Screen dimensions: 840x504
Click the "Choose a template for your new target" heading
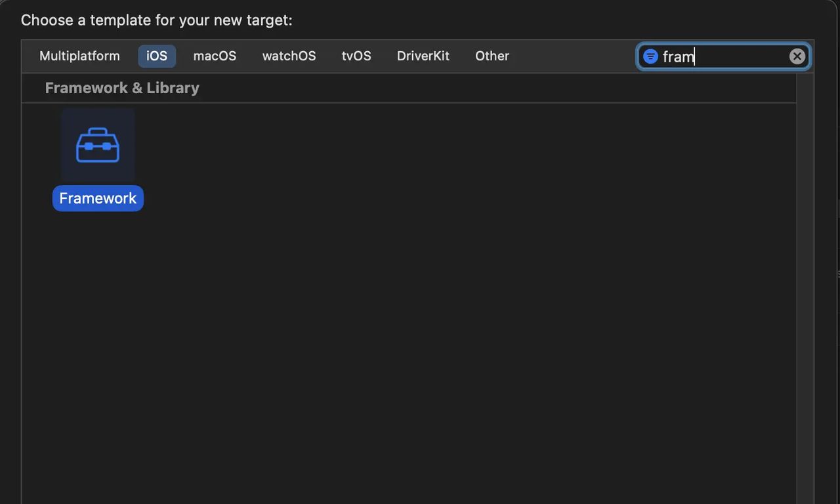pyautogui.click(x=156, y=20)
